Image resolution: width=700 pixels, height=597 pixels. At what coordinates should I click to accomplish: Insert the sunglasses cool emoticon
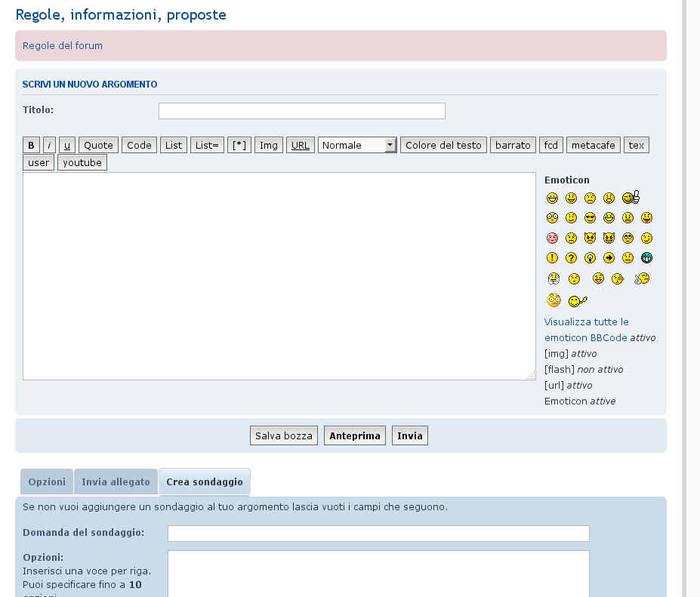point(590,218)
